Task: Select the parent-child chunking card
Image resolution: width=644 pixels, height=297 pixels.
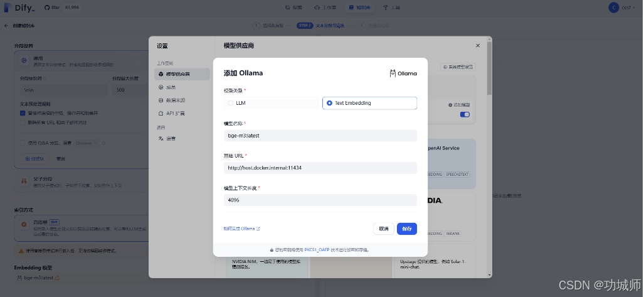Action: 82,182
